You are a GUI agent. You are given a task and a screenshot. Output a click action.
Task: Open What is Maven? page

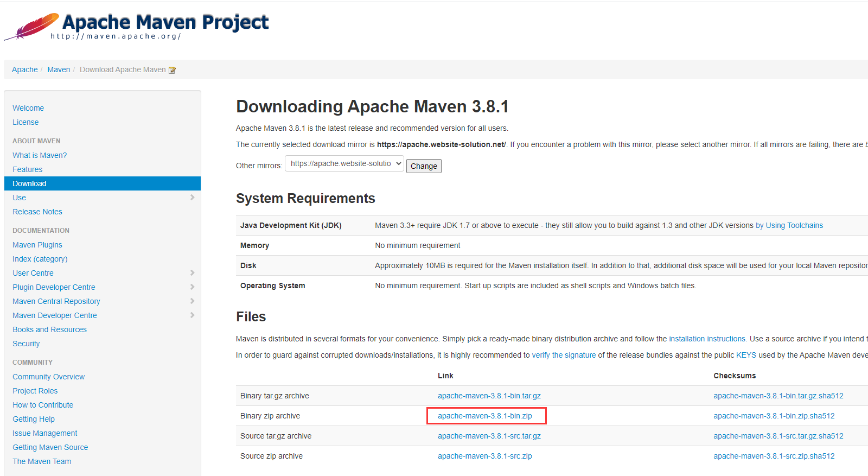coord(40,155)
